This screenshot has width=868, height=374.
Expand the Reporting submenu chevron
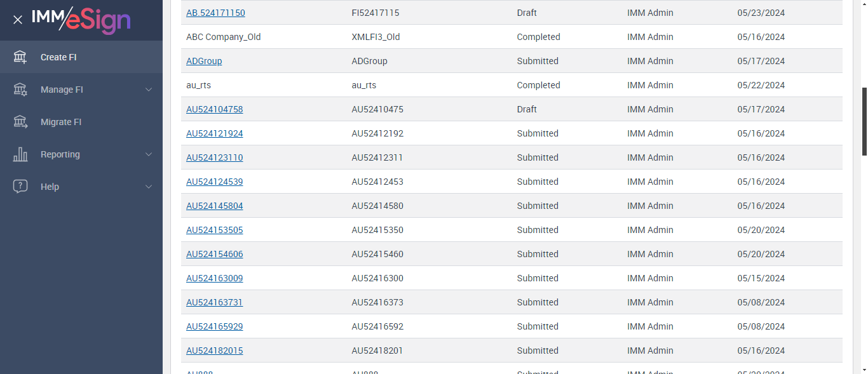pos(149,154)
